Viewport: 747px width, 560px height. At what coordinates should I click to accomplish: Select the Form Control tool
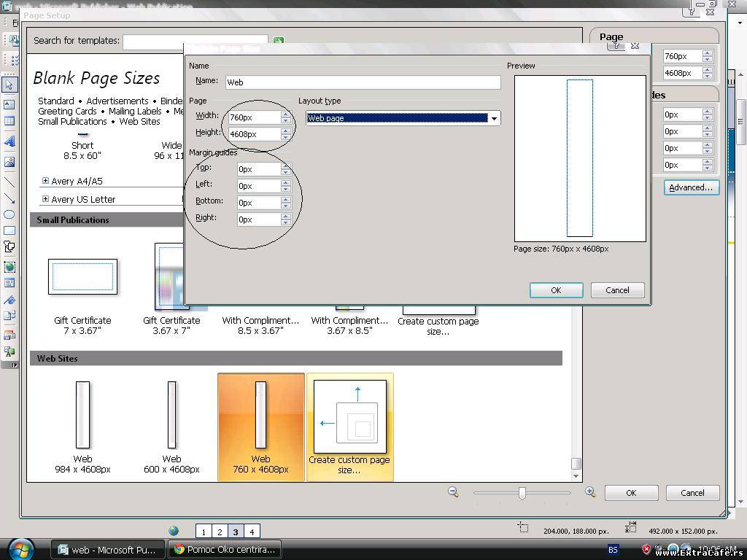point(9,283)
